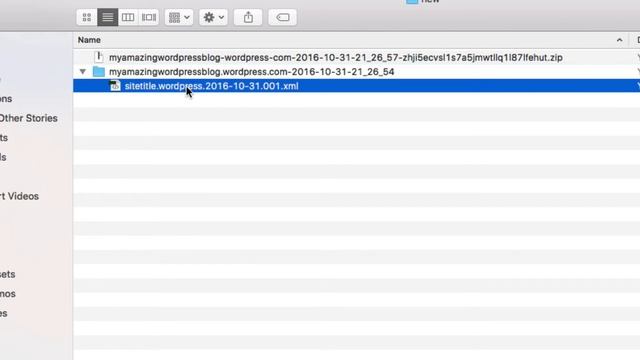Click the Edit Tags button
This screenshot has height=360, width=640.
point(282,18)
